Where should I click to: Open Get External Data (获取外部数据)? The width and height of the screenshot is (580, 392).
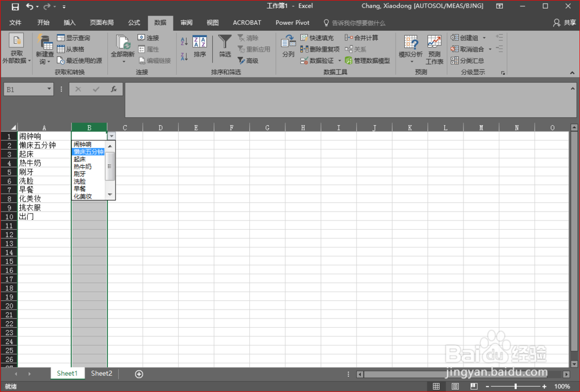click(16, 49)
